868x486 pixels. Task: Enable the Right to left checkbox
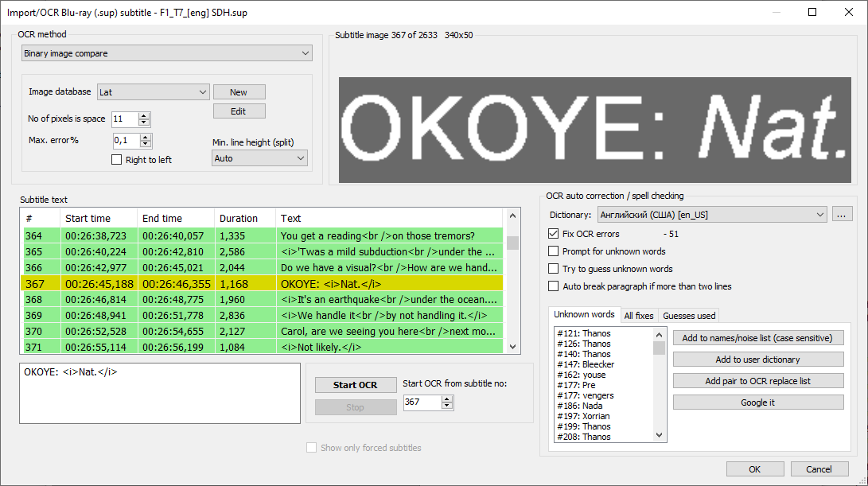116,159
